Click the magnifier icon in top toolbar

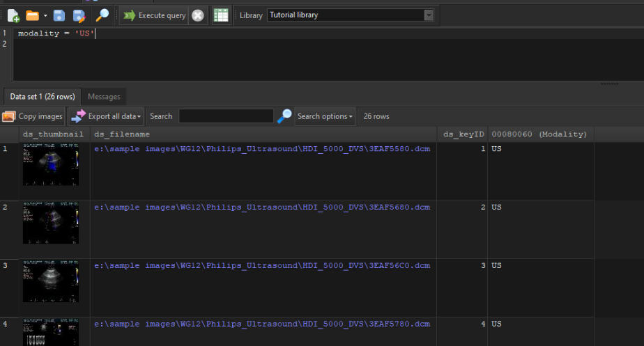(102, 15)
